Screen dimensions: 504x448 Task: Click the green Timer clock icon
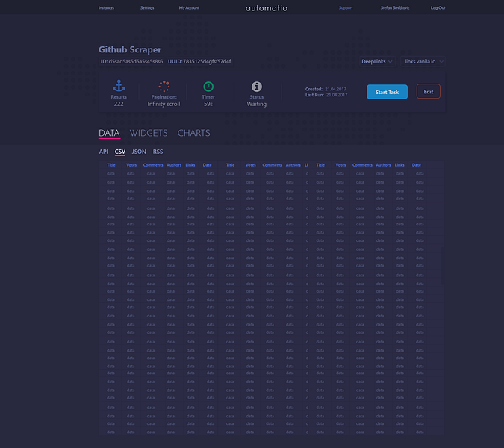(208, 87)
